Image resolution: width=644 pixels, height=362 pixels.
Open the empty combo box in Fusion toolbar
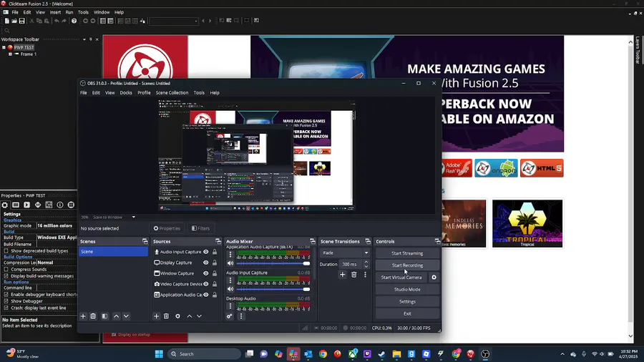click(174, 21)
